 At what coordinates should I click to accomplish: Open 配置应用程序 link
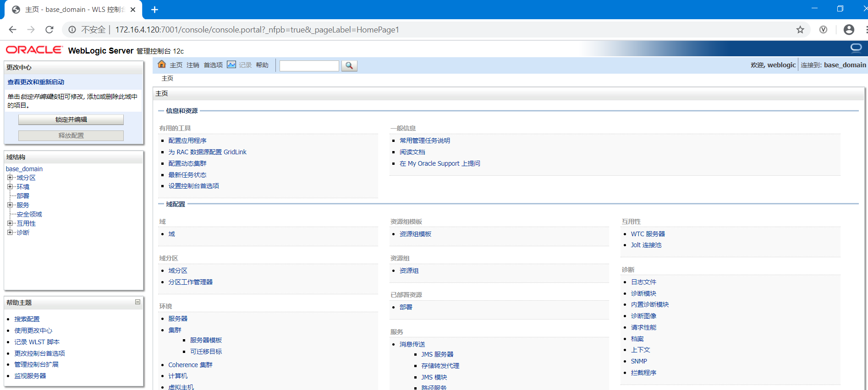pyautogui.click(x=187, y=141)
